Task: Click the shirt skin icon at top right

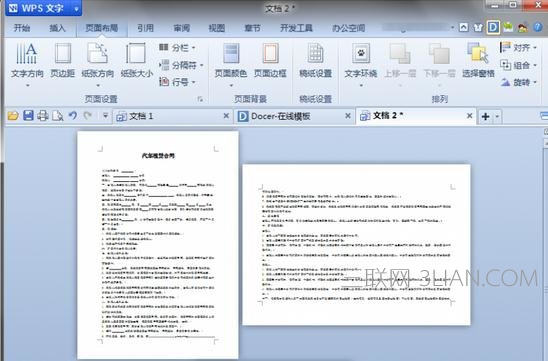Action: coord(478,27)
